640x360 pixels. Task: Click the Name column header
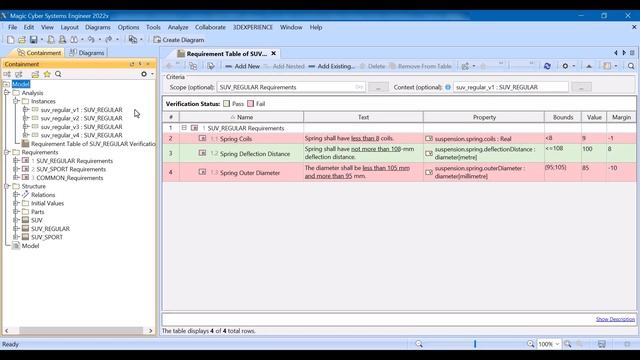pos(241,117)
